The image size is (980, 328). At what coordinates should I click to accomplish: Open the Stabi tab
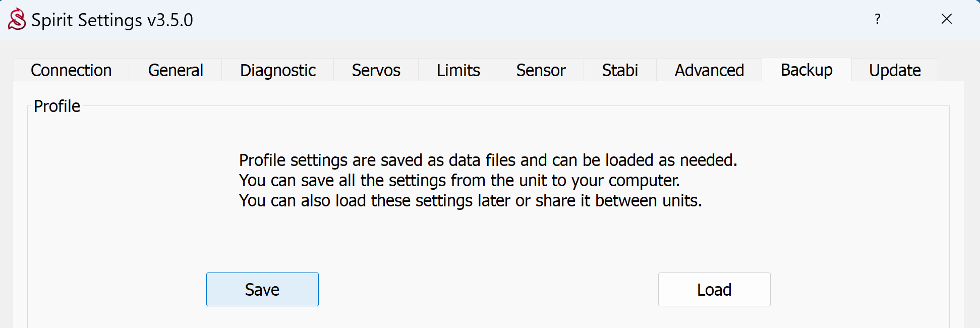point(620,70)
